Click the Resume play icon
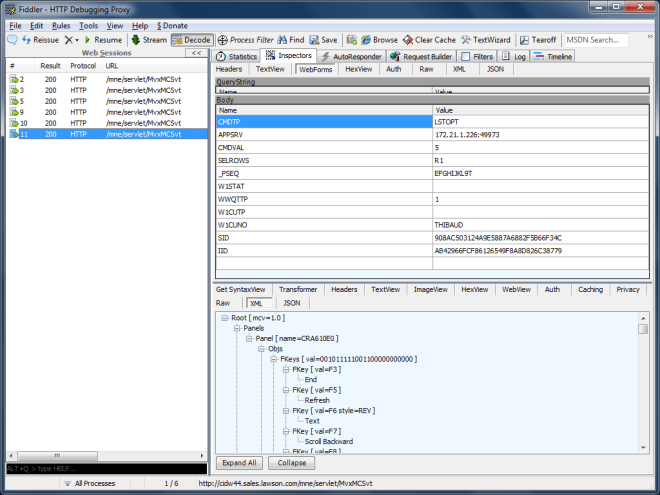660x495 pixels. (86, 40)
